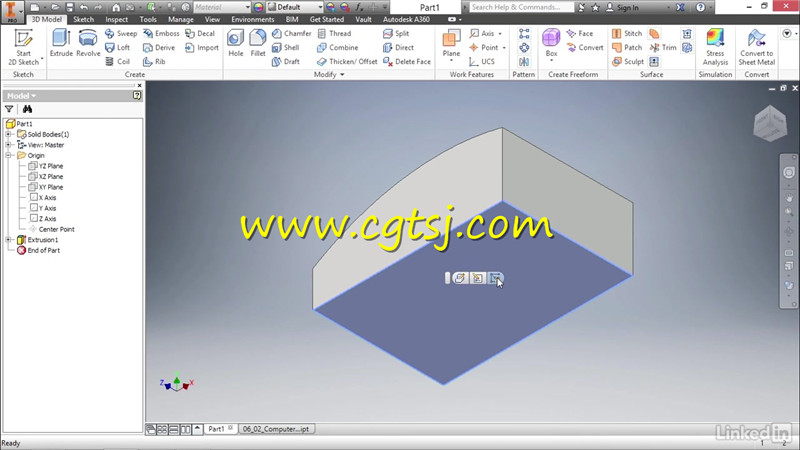Select the Extrude tool
This screenshot has width=800, height=450.
[61, 43]
